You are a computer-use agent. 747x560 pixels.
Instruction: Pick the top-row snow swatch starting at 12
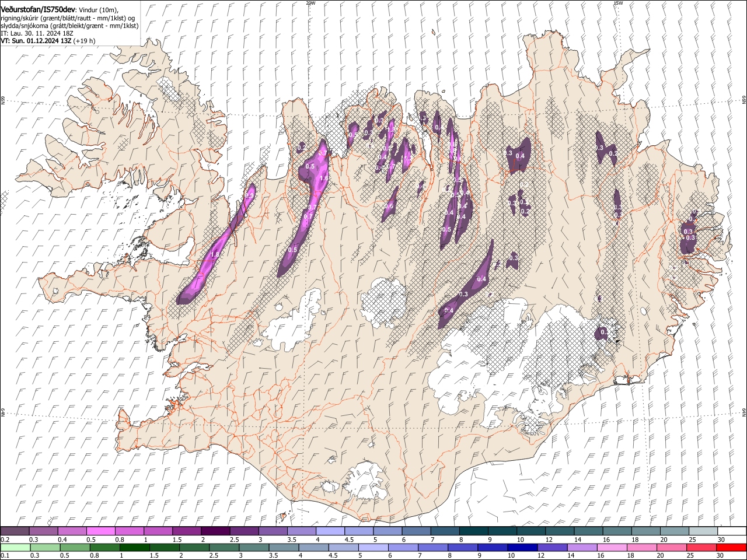558,531
